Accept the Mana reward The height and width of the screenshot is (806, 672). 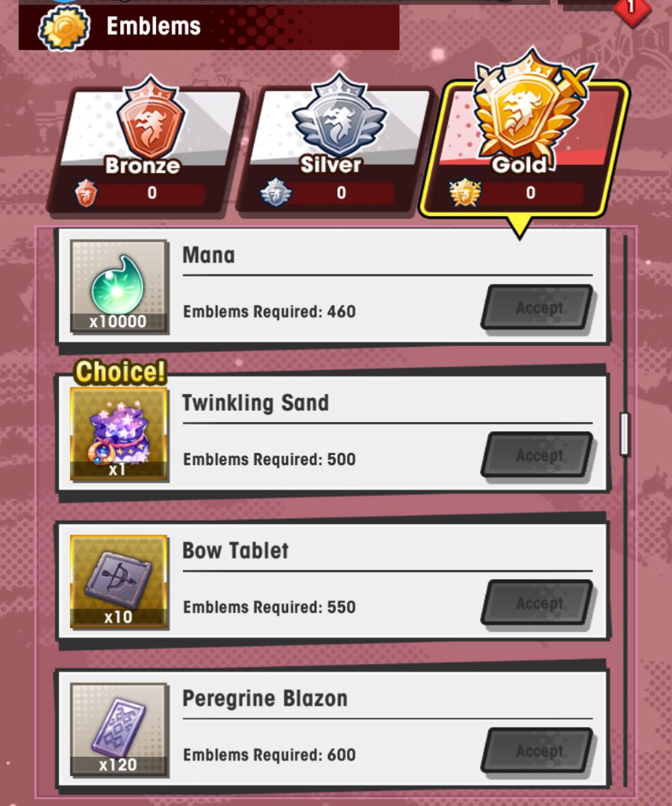[x=538, y=307]
